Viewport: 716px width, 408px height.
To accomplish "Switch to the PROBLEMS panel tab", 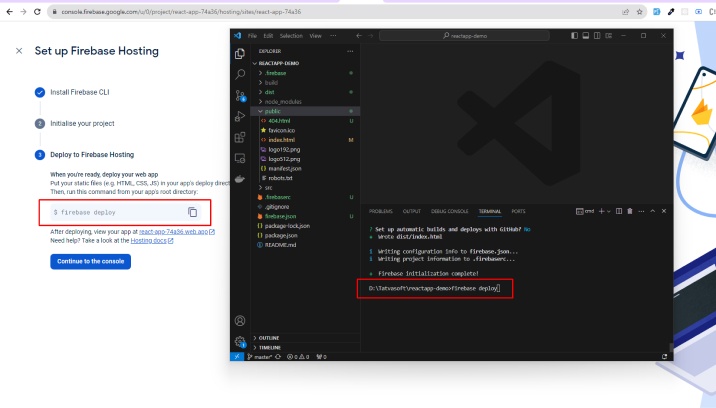I will [380, 211].
